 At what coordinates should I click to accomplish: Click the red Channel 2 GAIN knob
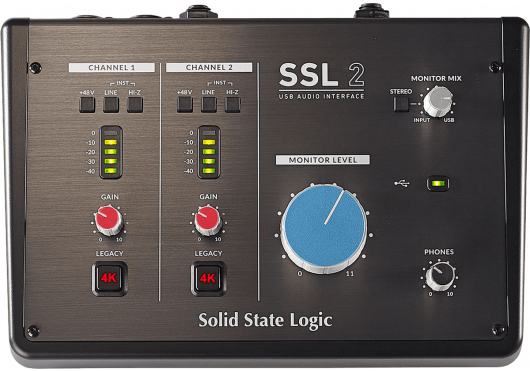coord(208,221)
